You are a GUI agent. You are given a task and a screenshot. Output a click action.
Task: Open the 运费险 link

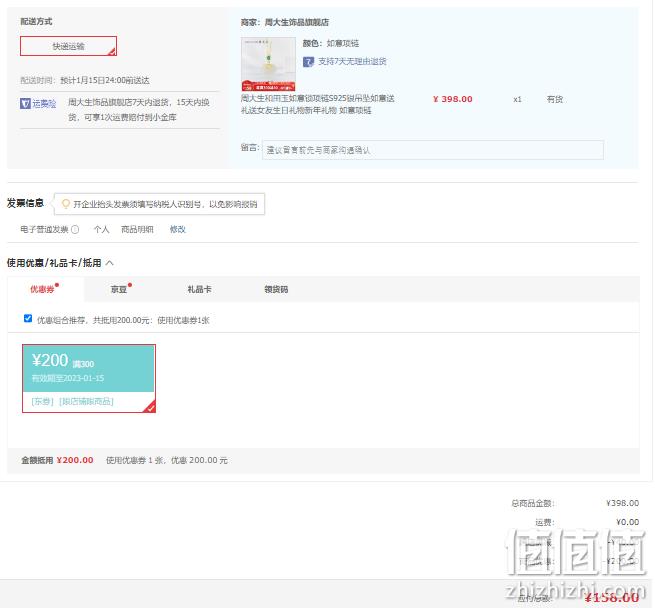tap(44, 103)
